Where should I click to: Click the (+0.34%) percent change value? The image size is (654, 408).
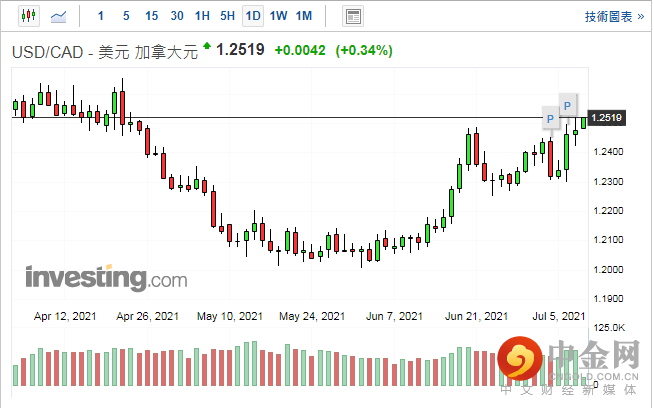click(x=364, y=50)
